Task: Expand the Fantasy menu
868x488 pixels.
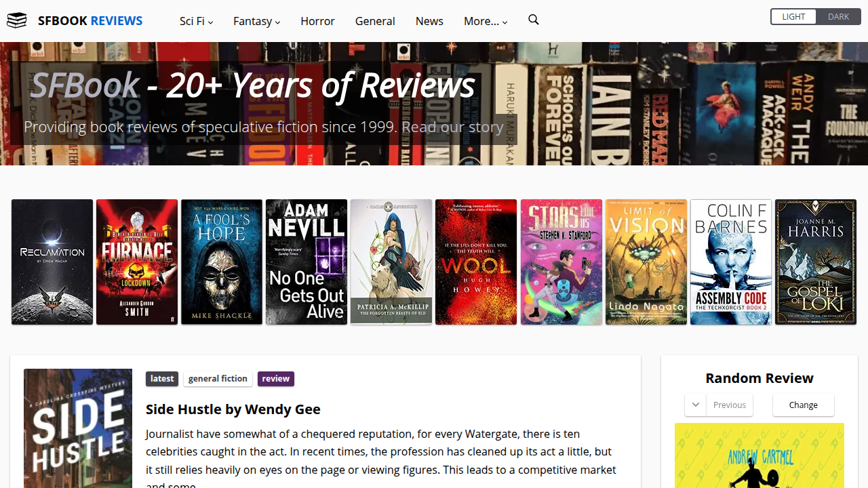Action: [x=256, y=21]
